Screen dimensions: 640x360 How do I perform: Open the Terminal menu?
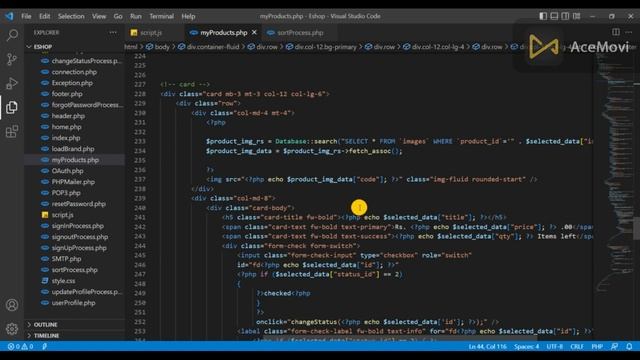pos(162,16)
